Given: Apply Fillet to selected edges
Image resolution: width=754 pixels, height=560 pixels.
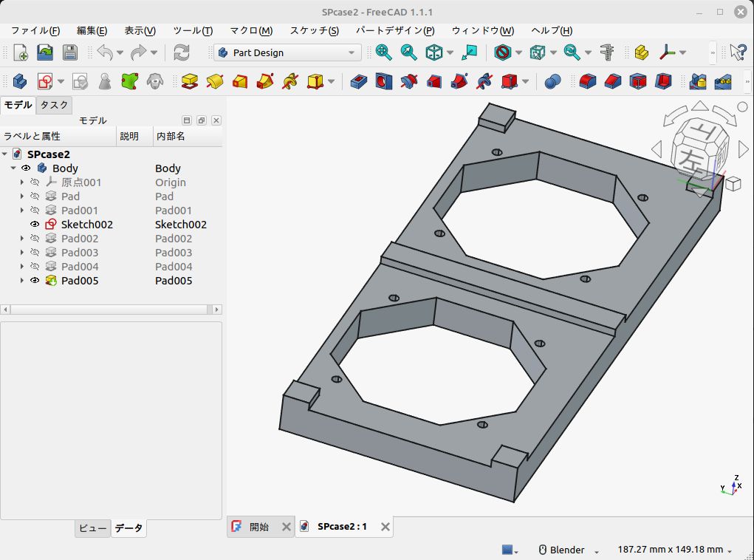Looking at the screenshot, I should tap(588, 81).
